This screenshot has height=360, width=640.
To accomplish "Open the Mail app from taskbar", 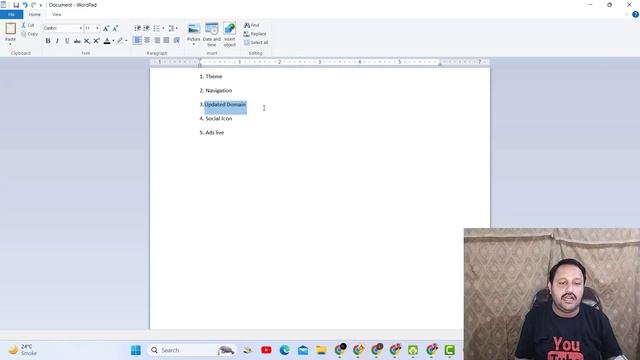I will (303, 350).
